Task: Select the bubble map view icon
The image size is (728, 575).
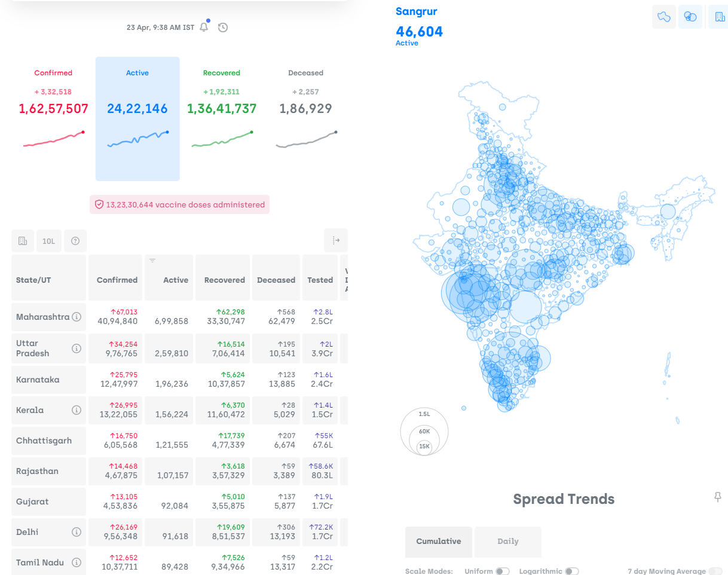Action: [x=690, y=17]
